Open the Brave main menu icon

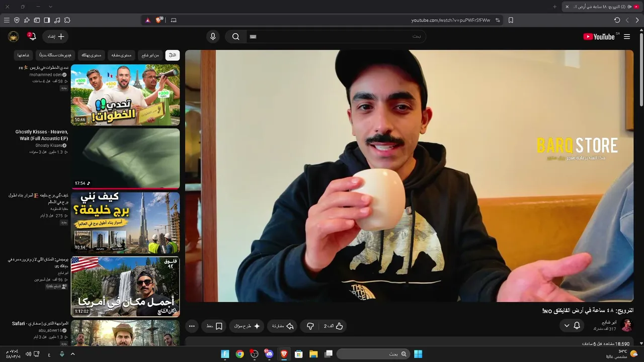pos(7,20)
